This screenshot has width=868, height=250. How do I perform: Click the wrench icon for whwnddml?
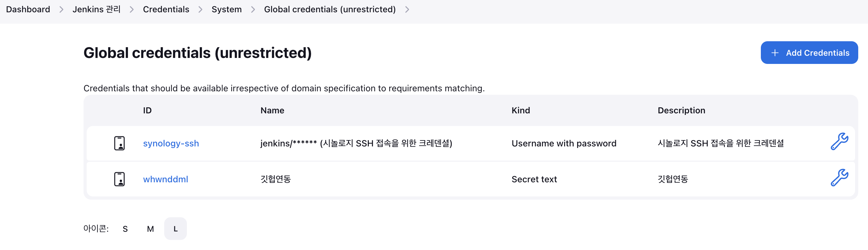tap(839, 177)
